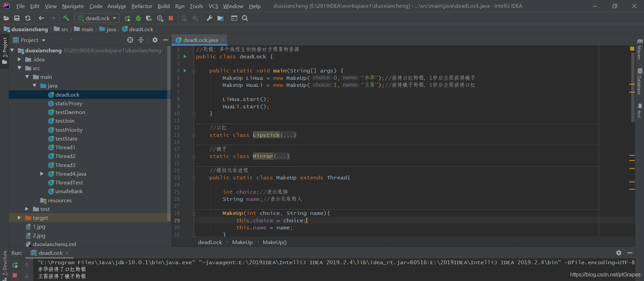This screenshot has height=281, width=644.
Task: Open Run panel gear settings
Action: (619, 253)
